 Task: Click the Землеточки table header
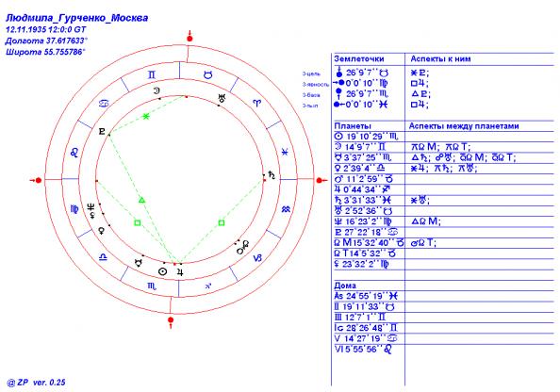359,59
